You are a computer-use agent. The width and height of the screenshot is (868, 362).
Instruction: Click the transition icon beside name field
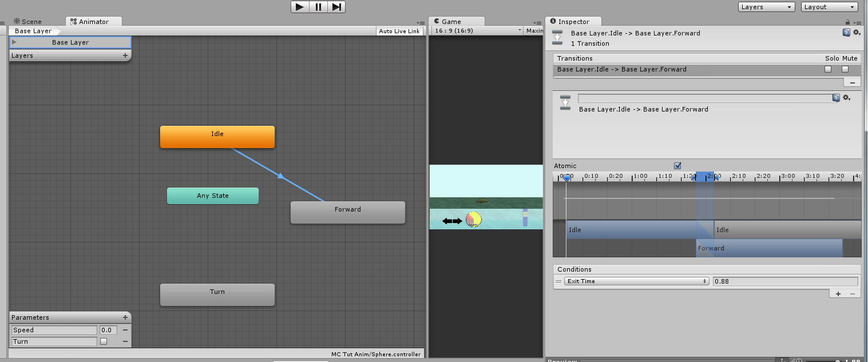[565, 102]
